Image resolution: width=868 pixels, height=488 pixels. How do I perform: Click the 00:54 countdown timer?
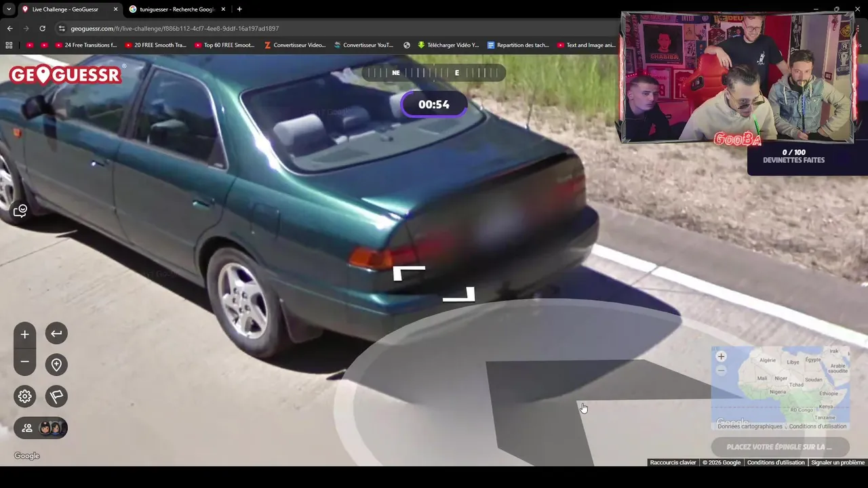pos(434,104)
